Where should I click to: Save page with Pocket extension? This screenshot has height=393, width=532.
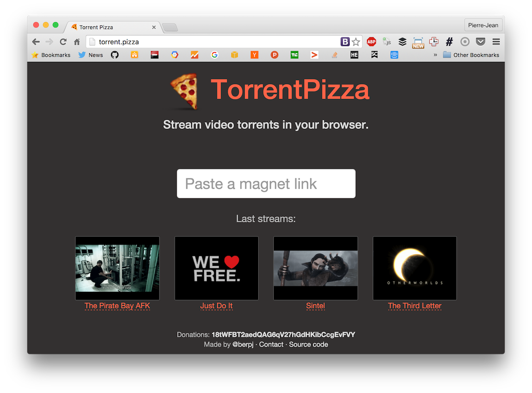click(481, 42)
